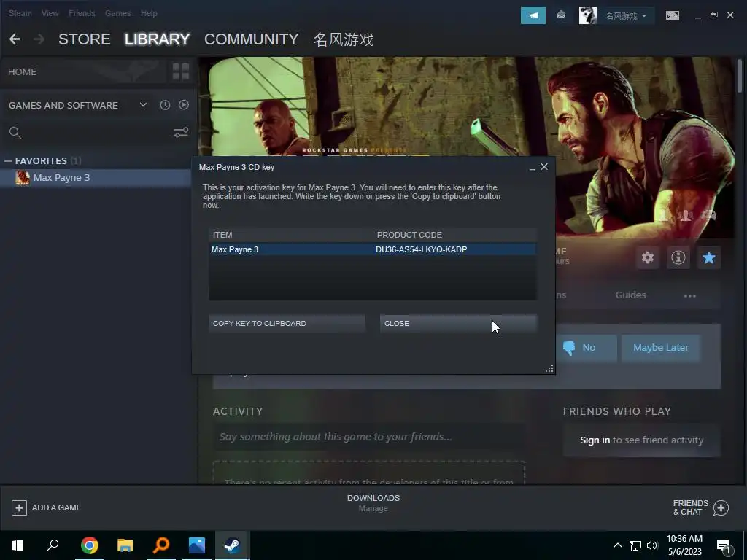Click the Maybe Later button

click(661, 348)
